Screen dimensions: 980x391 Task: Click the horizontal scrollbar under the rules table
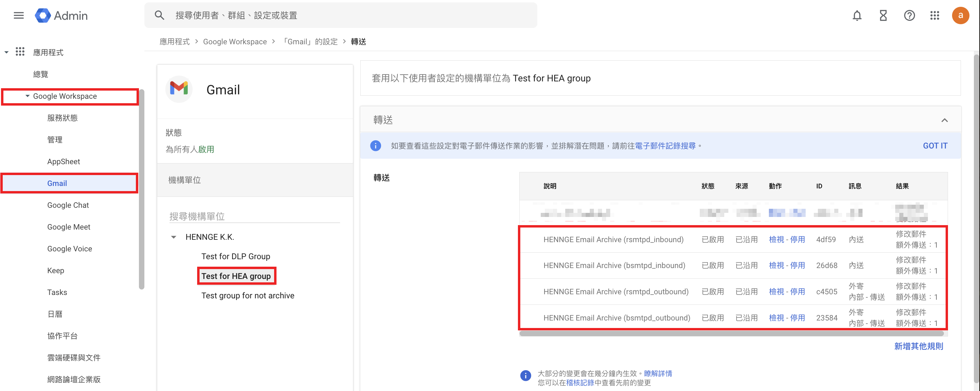coord(731,333)
